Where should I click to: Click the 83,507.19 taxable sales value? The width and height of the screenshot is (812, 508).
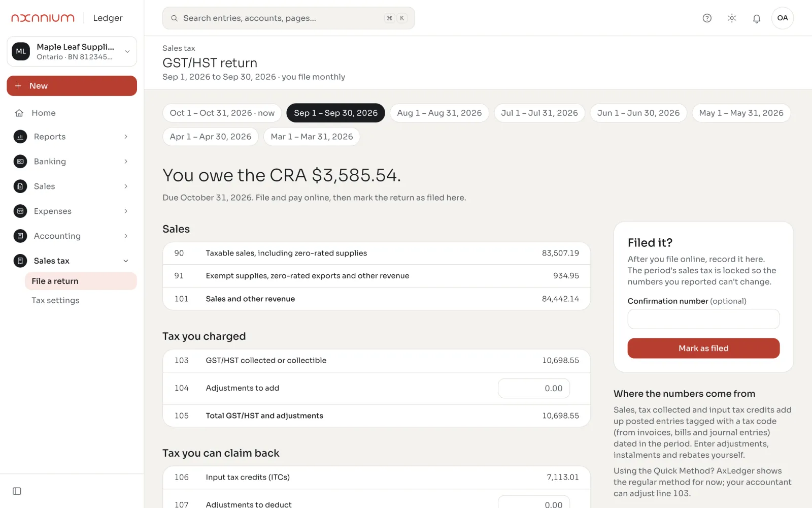pos(560,253)
